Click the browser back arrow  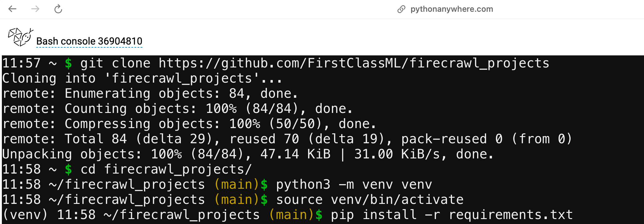coord(12,9)
